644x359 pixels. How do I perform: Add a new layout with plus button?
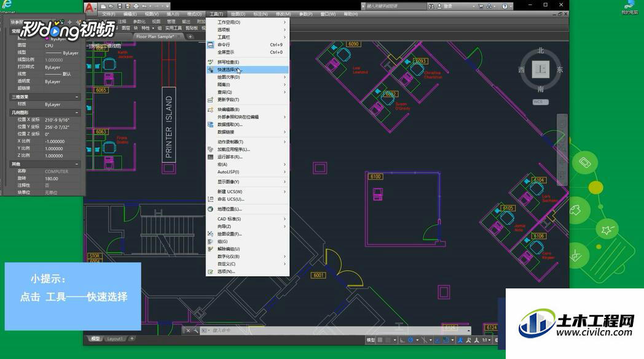(132, 339)
